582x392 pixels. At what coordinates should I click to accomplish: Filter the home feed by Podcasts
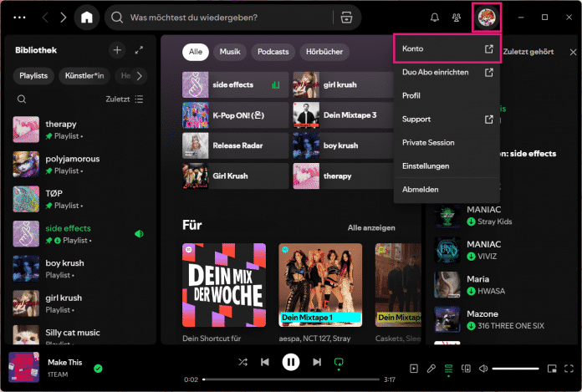point(273,52)
